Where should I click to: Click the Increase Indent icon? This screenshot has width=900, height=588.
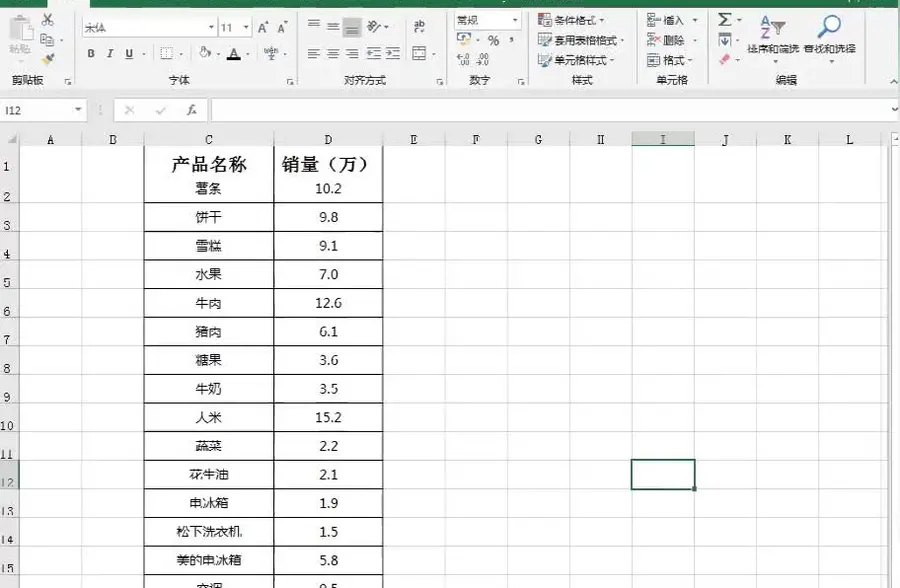coord(393,53)
